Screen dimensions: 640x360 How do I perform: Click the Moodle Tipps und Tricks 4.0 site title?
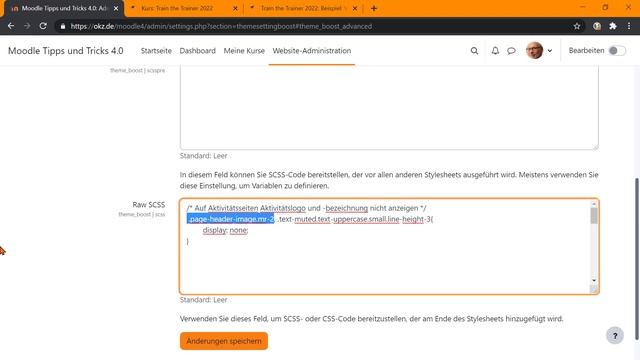click(x=66, y=51)
